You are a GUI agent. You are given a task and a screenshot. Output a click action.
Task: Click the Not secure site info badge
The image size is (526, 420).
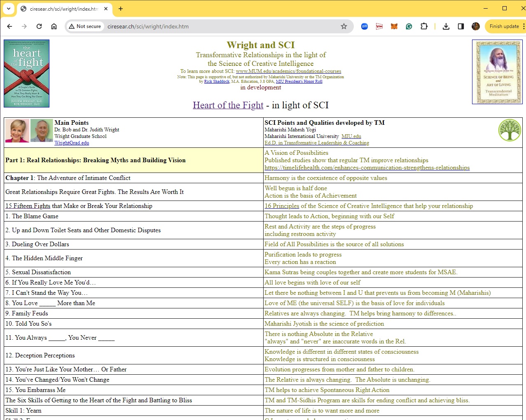pyautogui.click(x=85, y=26)
